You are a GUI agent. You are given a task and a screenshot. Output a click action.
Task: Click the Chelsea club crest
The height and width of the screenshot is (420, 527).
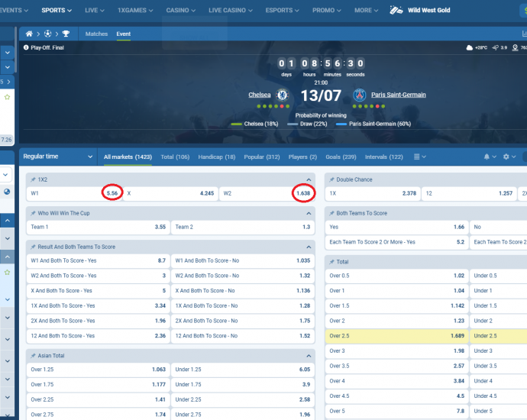(283, 95)
